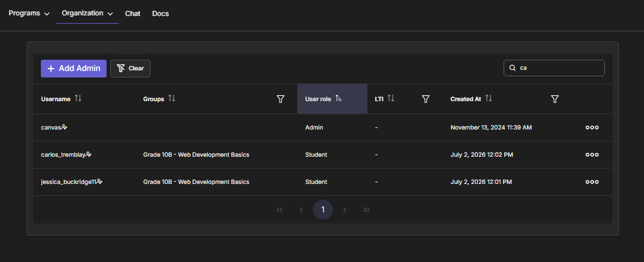Click the user icon beside canvas
Screen dimensions: 644x262
point(64,127)
